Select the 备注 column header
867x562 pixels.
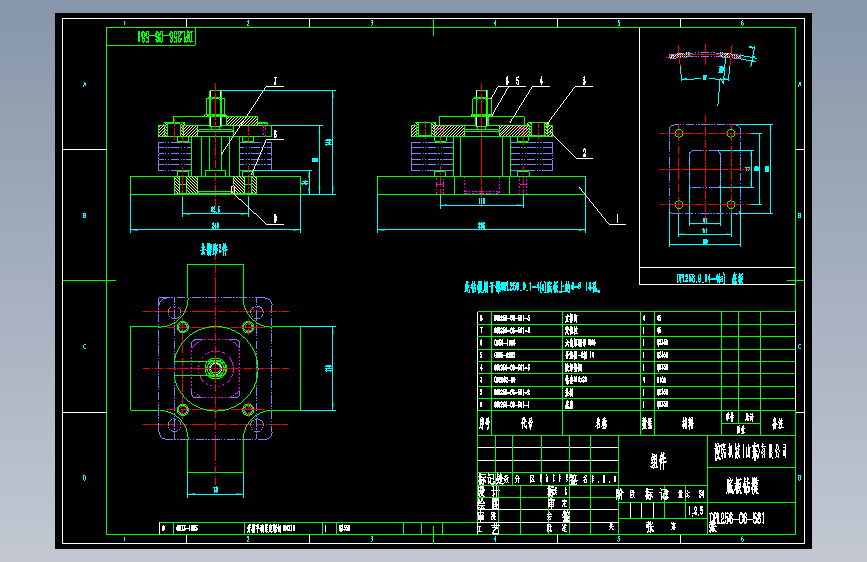pyautogui.click(x=778, y=424)
